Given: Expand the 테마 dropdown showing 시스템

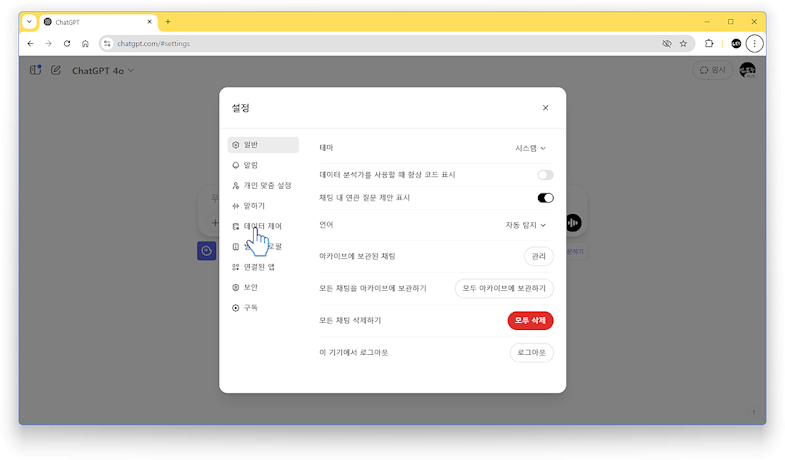Looking at the screenshot, I should click(x=531, y=148).
